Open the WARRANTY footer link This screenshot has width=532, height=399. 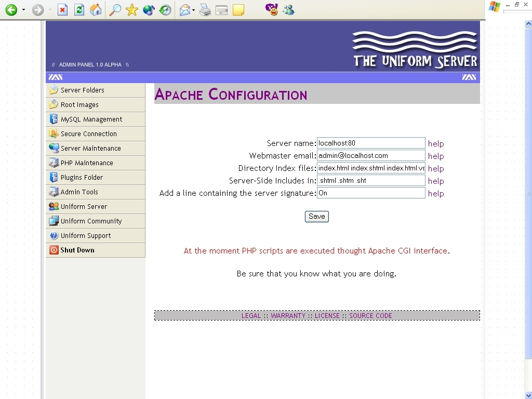[288, 316]
